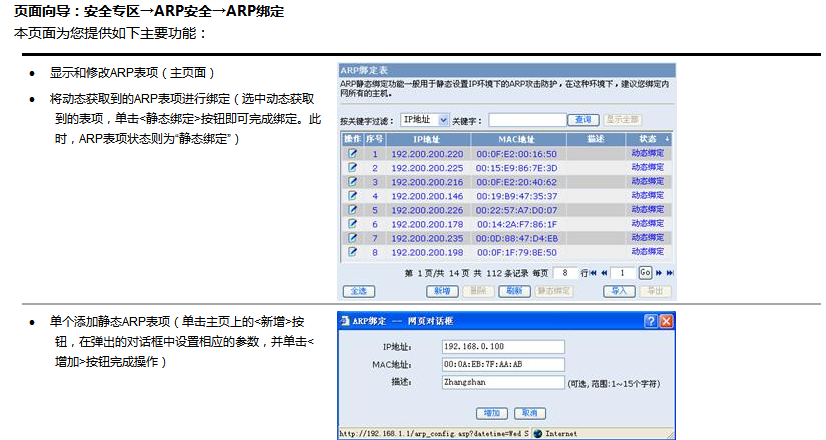Click edit icon for 192.200.200.146 row
The image size is (826, 440).
coord(352,195)
